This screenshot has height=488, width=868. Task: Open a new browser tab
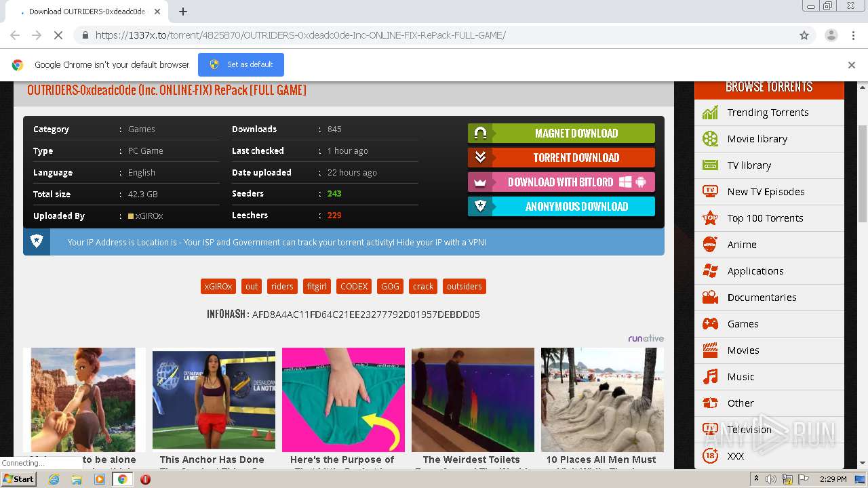(x=182, y=12)
